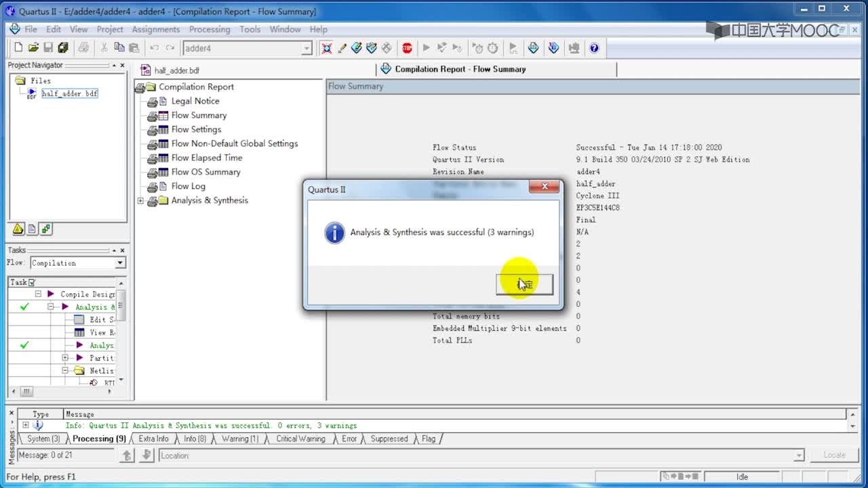
Task: Expand the Partition task node
Action: (65, 358)
